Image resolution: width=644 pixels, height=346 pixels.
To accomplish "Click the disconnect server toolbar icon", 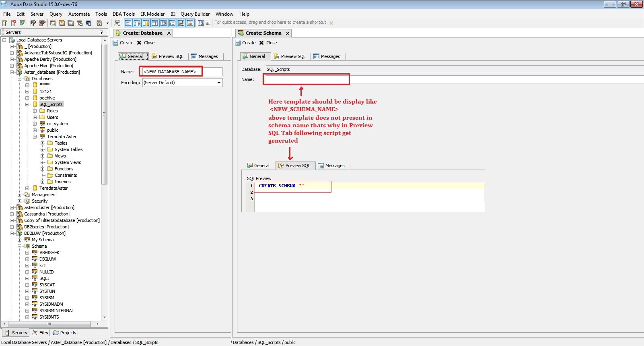I will pyautogui.click(x=42, y=23).
